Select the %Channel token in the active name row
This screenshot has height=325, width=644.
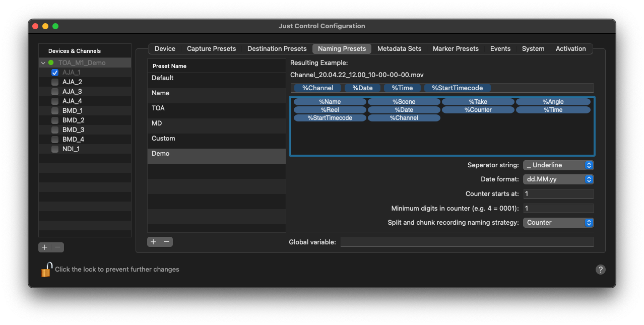(x=317, y=88)
